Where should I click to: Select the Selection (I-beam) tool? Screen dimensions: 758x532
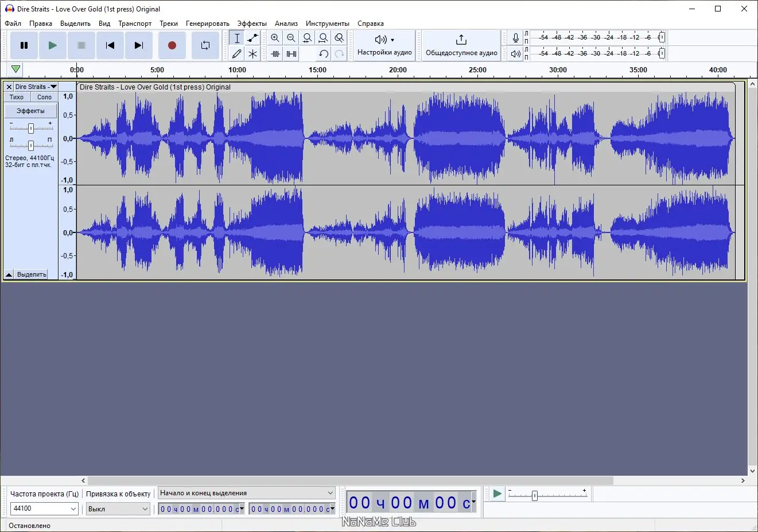[237, 38]
